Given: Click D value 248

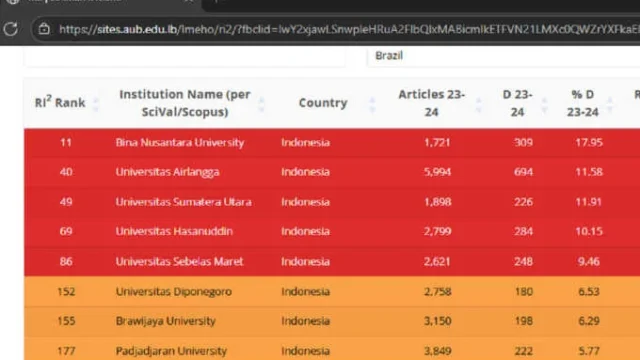Looking at the screenshot, I should (523, 262).
